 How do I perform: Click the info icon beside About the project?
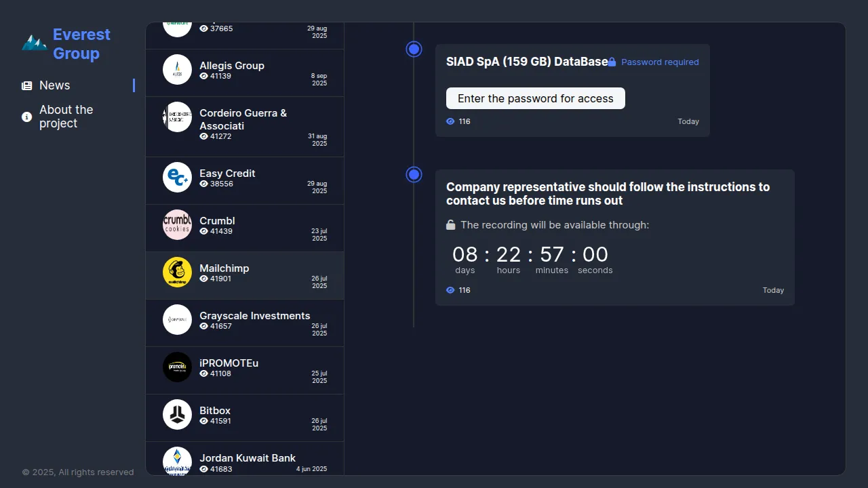tap(27, 117)
